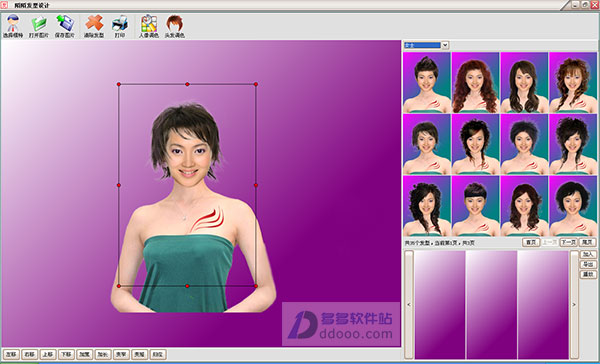Expand the hairstyle category dropdown arrow
Screen dimensions: 600x364
(x=445, y=45)
